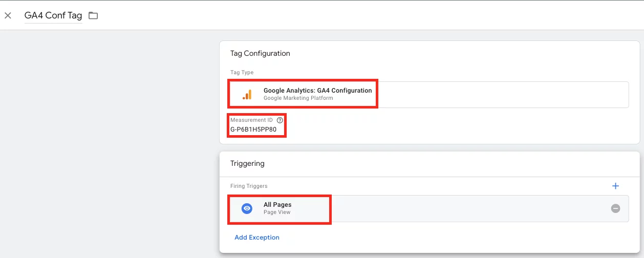Open the folder icon beside tag name

tap(93, 15)
